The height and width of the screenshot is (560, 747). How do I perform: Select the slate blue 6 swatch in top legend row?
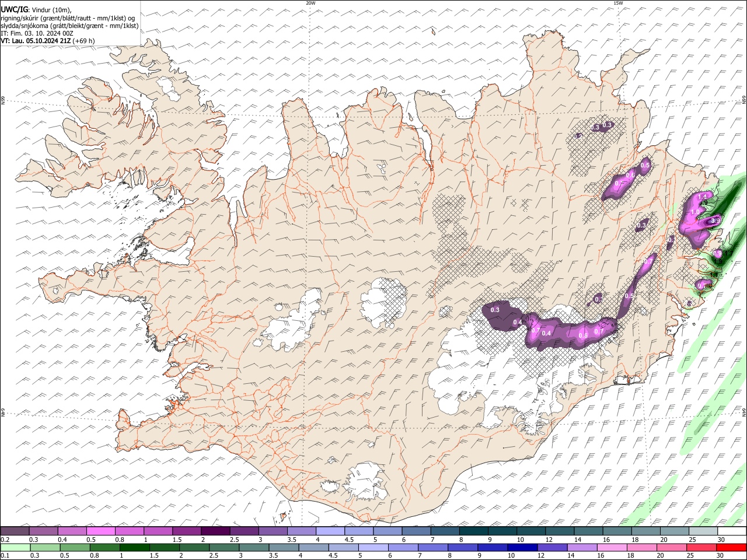tap(417, 531)
